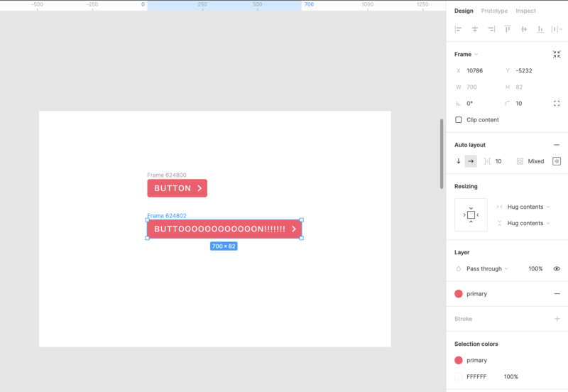
Task: Click the align bottom icon
Action: pos(540,29)
